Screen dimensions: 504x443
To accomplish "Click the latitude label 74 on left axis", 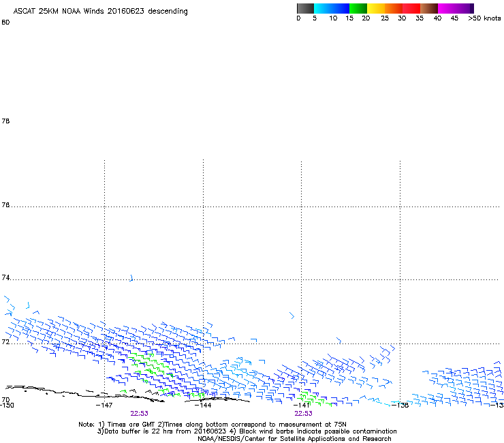I will [x=5, y=277].
